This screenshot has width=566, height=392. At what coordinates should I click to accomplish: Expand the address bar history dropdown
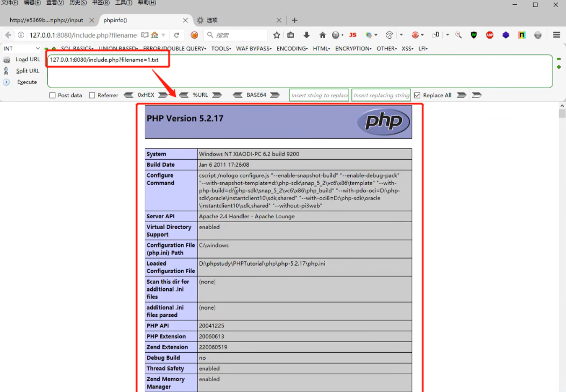(164, 35)
